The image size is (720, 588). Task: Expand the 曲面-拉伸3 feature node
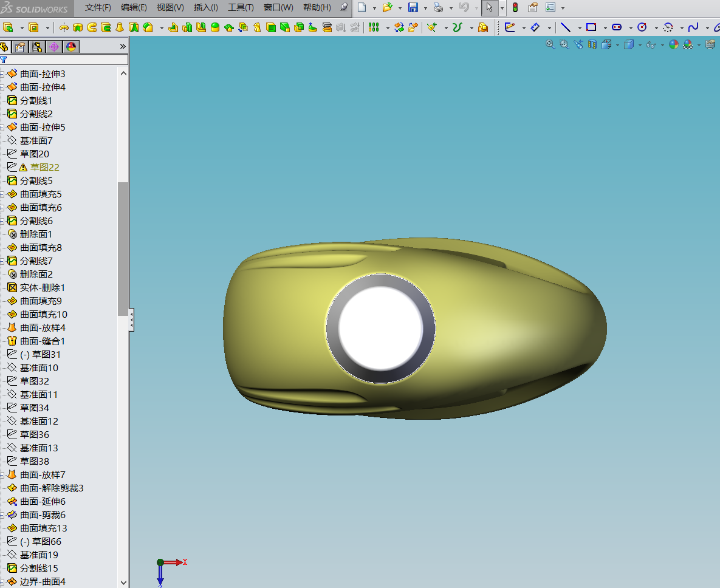2,74
